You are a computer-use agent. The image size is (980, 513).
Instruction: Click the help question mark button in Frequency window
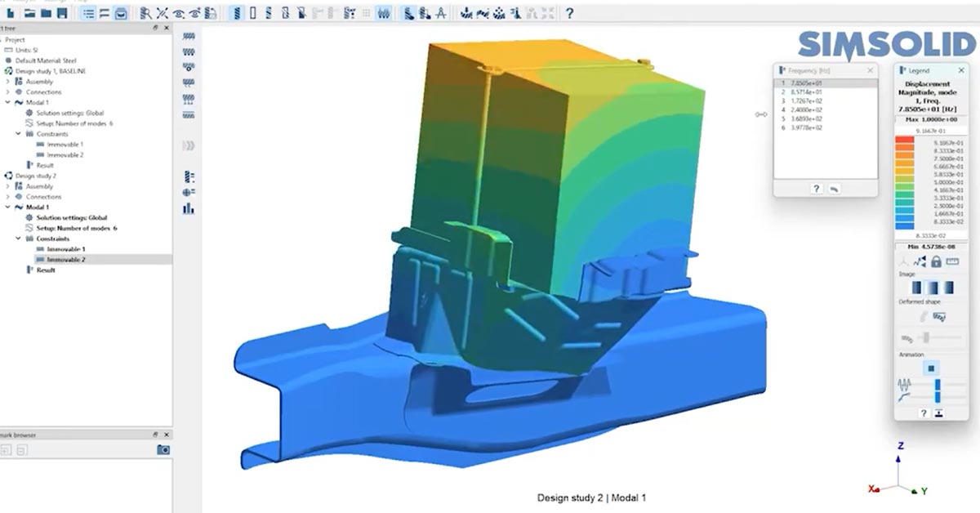point(817,189)
